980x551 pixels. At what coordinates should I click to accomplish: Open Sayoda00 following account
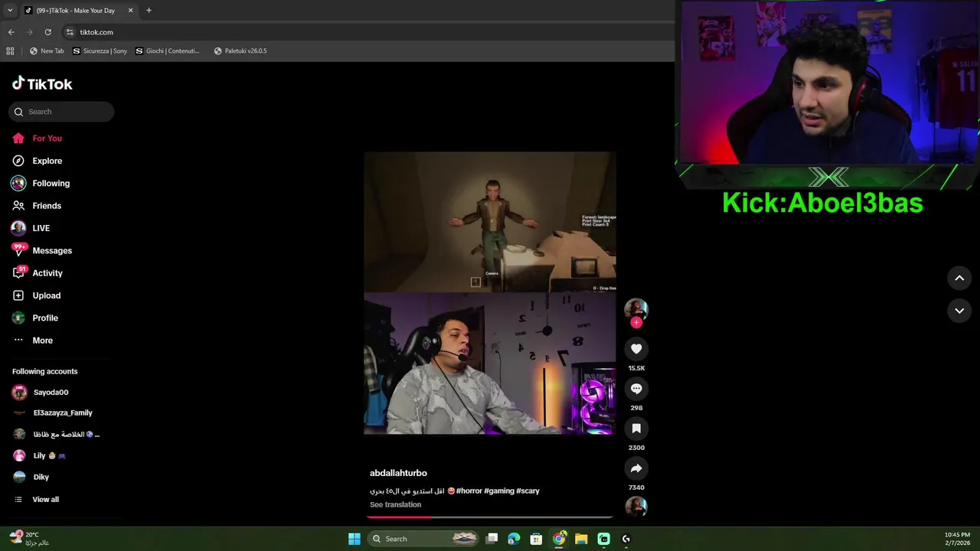coord(41,393)
